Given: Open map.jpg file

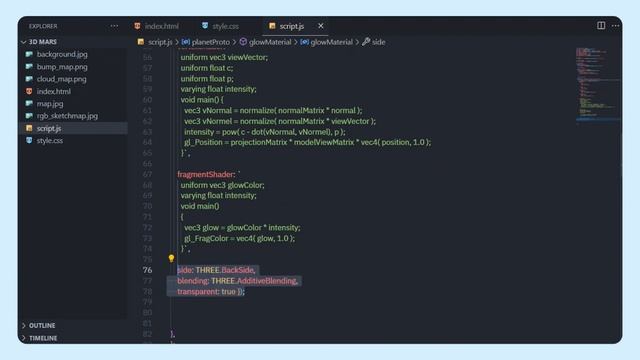Looking at the screenshot, I should point(50,104).
